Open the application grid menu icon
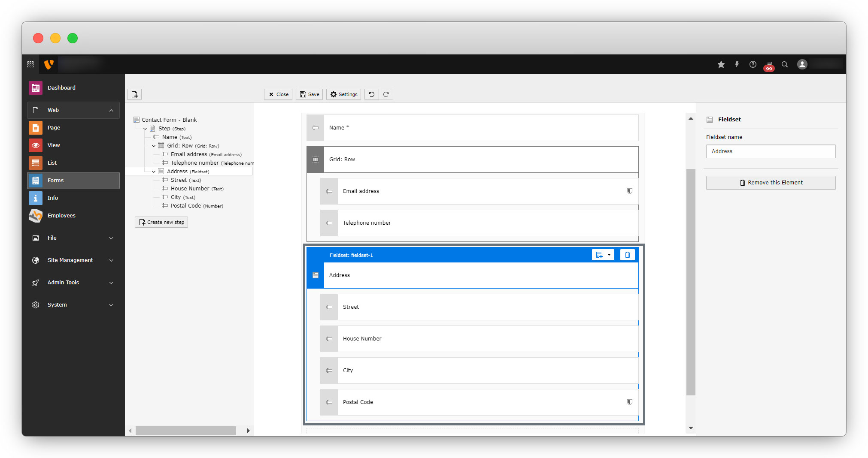Image resolution: width=868 pixels, height=458 pixels. tap(30, 64)
